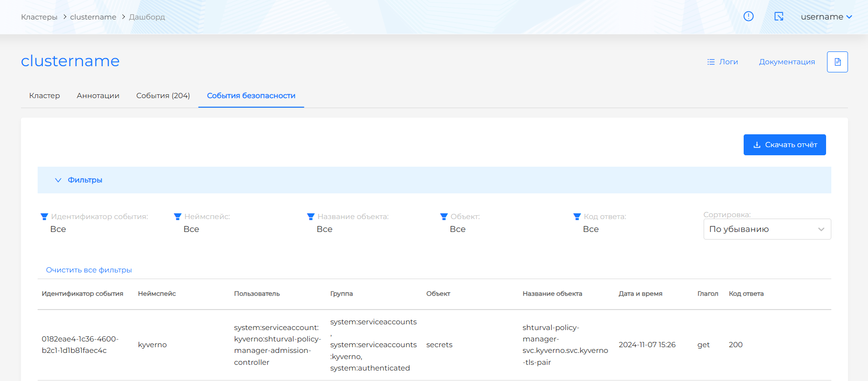The width and height of the screenshot is (868, 381).
Task: Open the username account dropdown
Action: pos(826,17)
